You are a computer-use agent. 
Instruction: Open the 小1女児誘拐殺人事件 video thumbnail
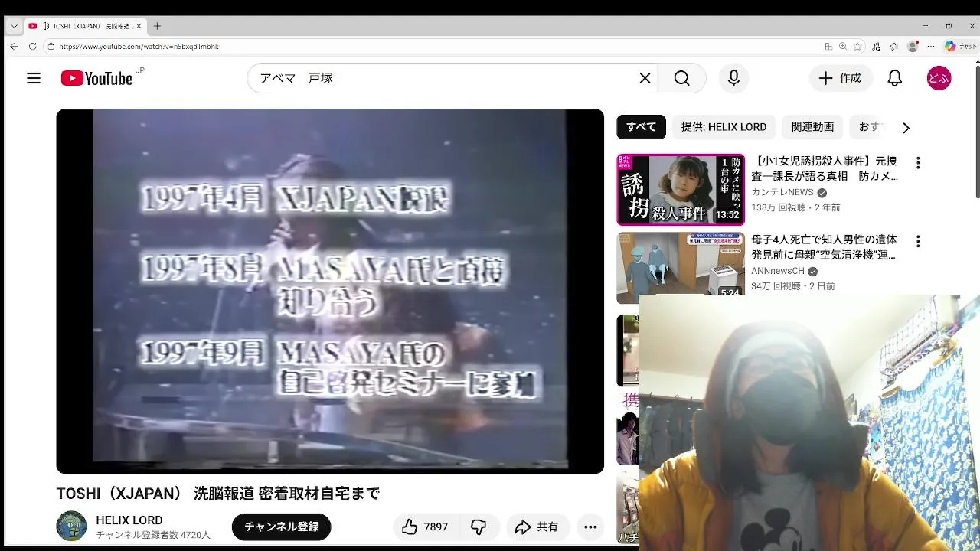681,190
